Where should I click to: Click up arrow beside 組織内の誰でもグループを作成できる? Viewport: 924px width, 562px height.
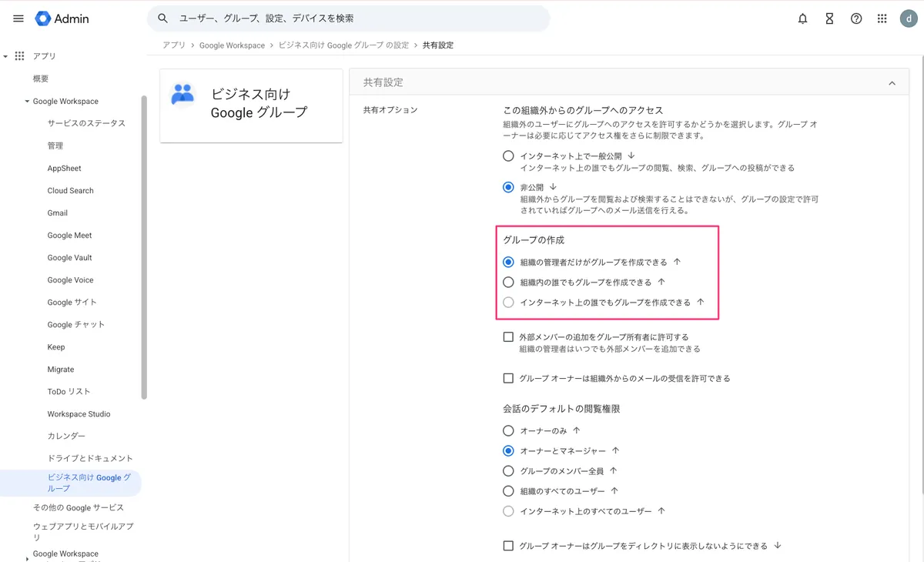tap(661, 282)
